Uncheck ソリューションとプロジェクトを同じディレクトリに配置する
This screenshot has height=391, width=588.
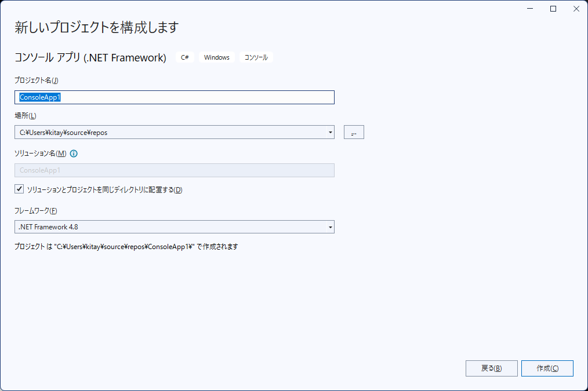pyautogui.click(x=19, y=188)
